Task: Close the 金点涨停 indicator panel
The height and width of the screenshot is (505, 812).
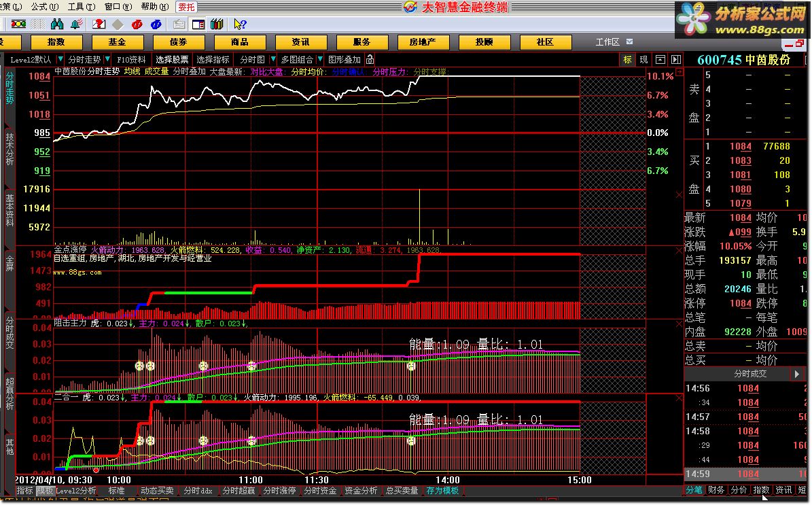Action: pyautogui.click(x=679, y=251)
